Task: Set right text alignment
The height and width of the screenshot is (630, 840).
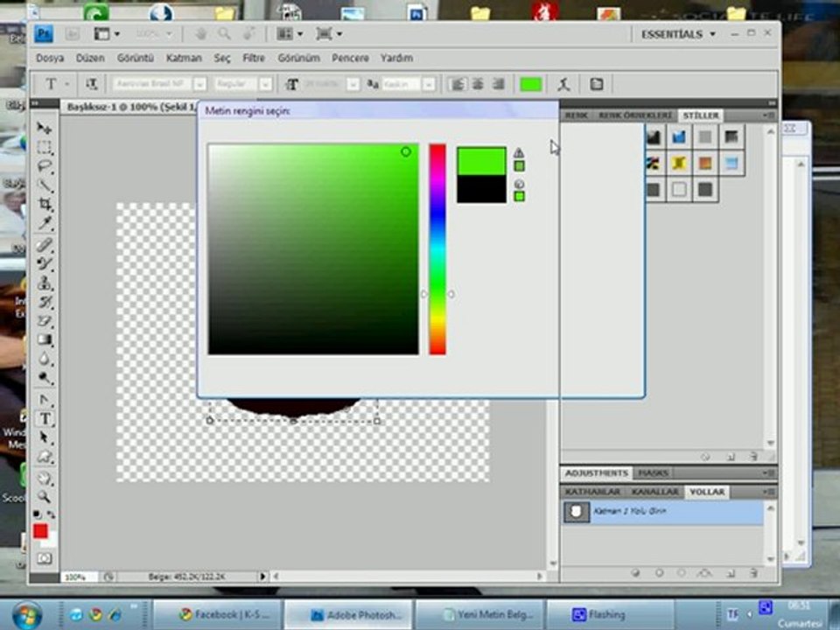Action: pyautogui.click(x=498, y=84)
